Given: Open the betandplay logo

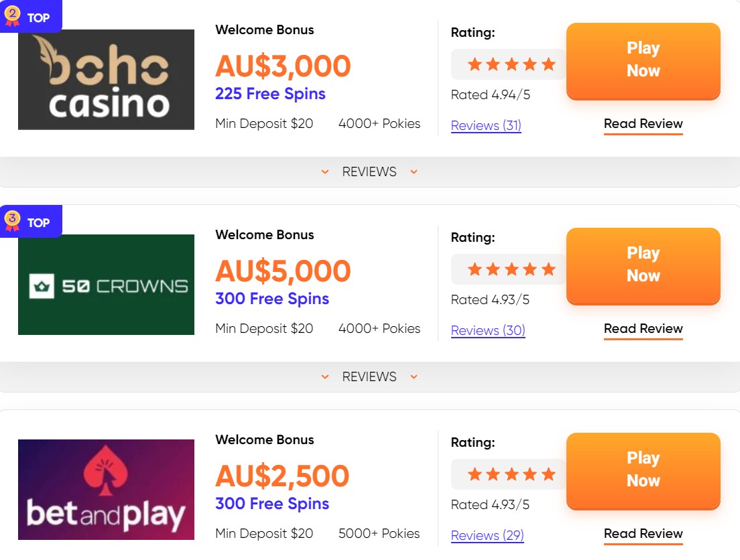Looking at the screenshot, I should point(106,490).
